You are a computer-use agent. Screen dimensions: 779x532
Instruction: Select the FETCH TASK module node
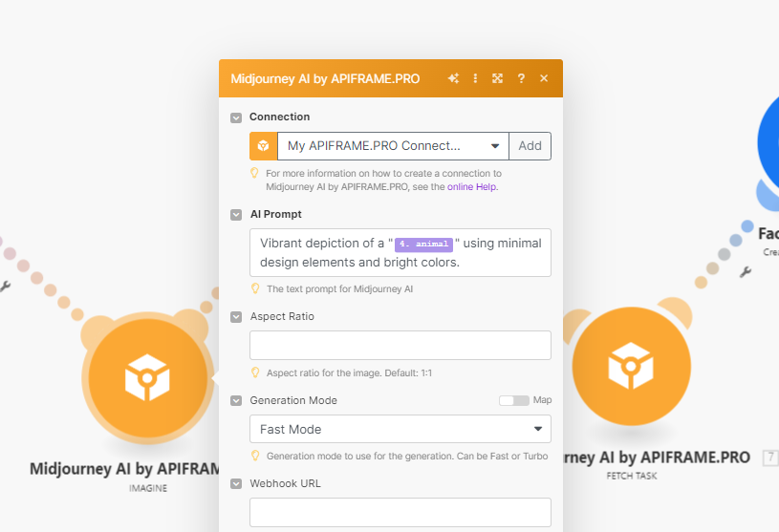pos(632,366)
